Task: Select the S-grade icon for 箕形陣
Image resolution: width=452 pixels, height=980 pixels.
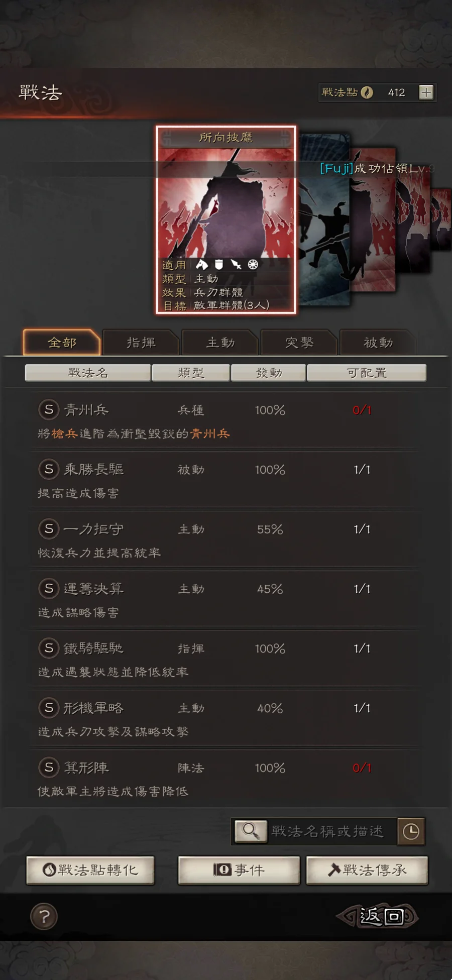Action: click(49, 768)
